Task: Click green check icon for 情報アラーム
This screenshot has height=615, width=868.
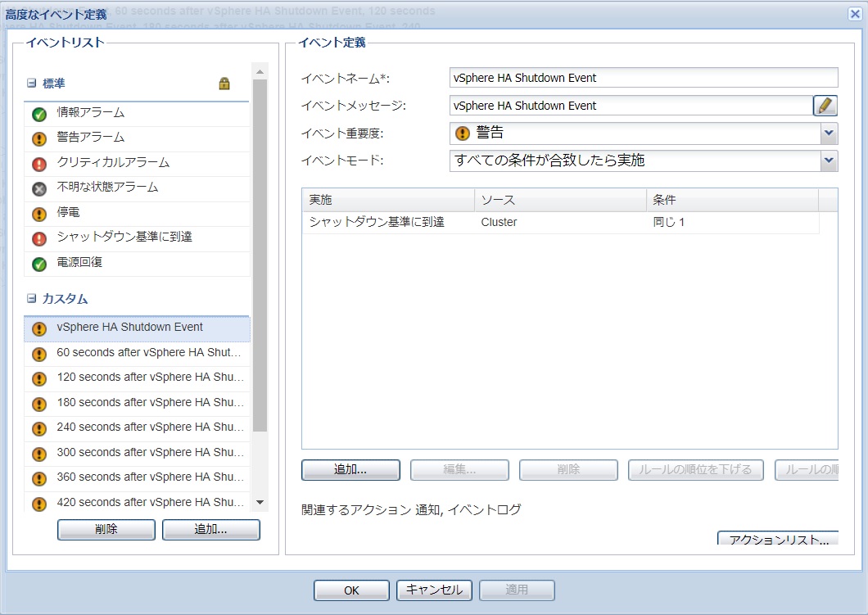Action: click(x=38, y=114)
